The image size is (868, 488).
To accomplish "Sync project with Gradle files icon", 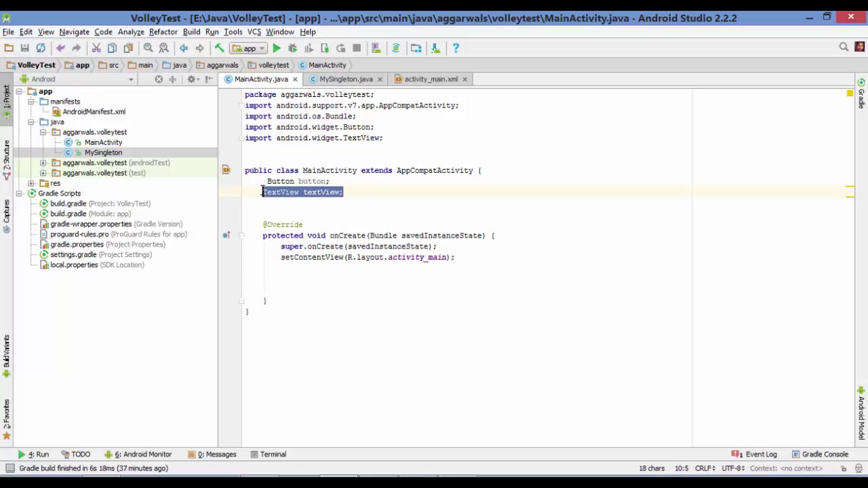I will click(396, 48).
